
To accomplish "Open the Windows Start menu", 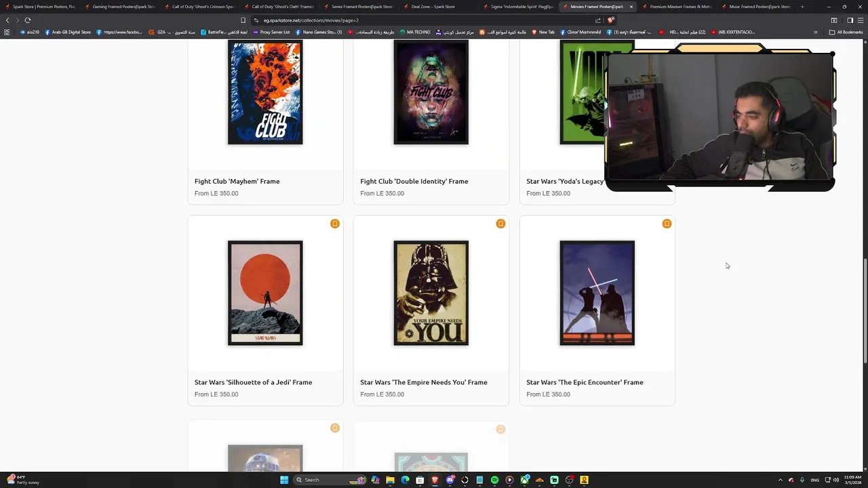I will pos(284,480).
